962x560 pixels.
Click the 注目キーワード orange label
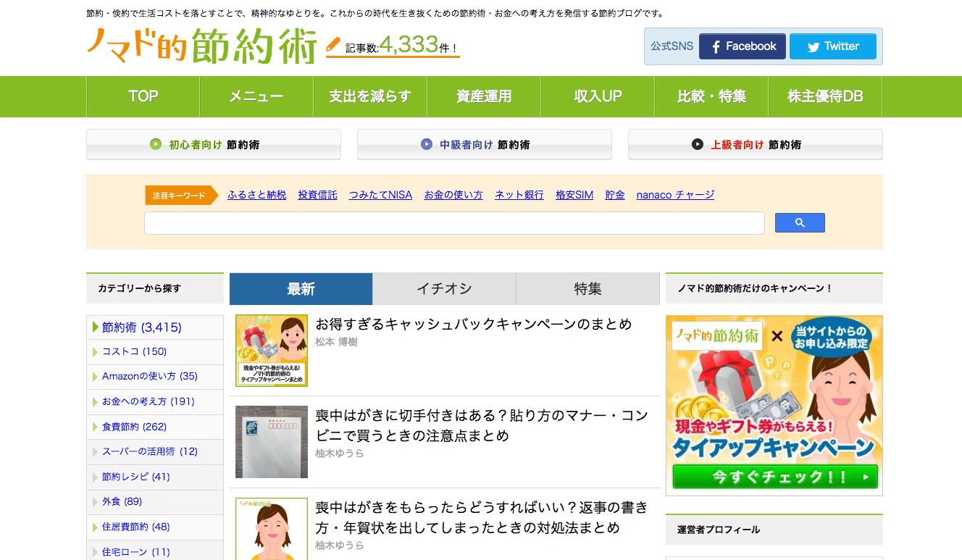(181, 196)
